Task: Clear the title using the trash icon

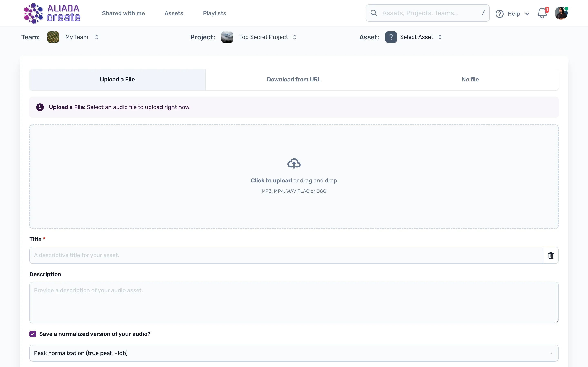Action: [x=550, y=255]
